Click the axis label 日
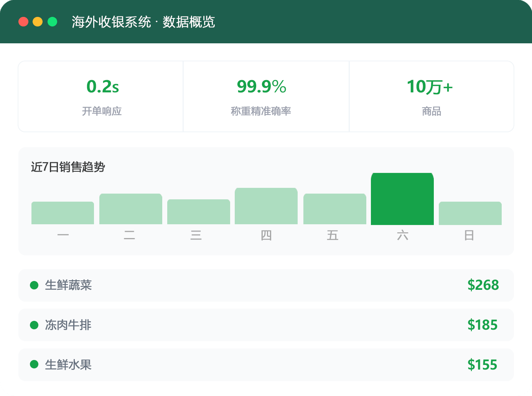 tap(469, 235)
